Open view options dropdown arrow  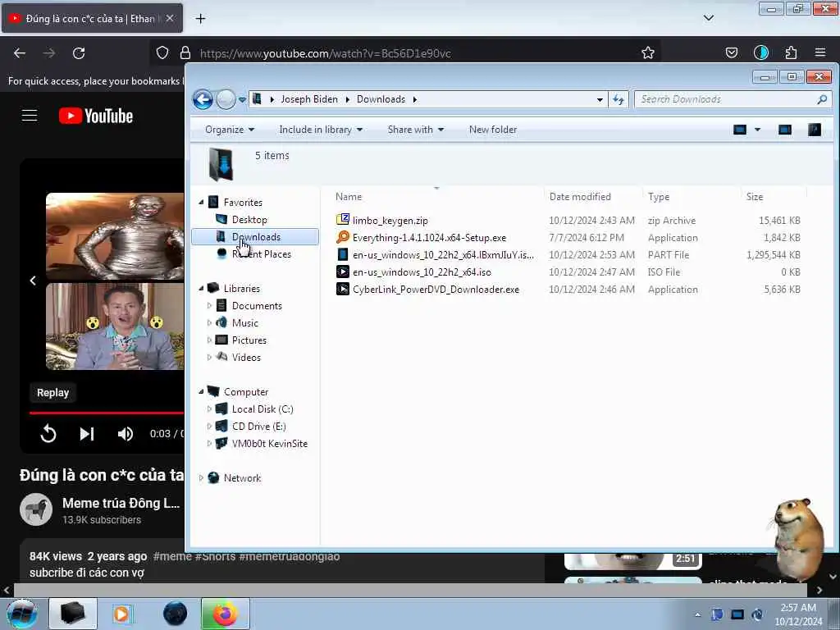[x=757, y=130]
